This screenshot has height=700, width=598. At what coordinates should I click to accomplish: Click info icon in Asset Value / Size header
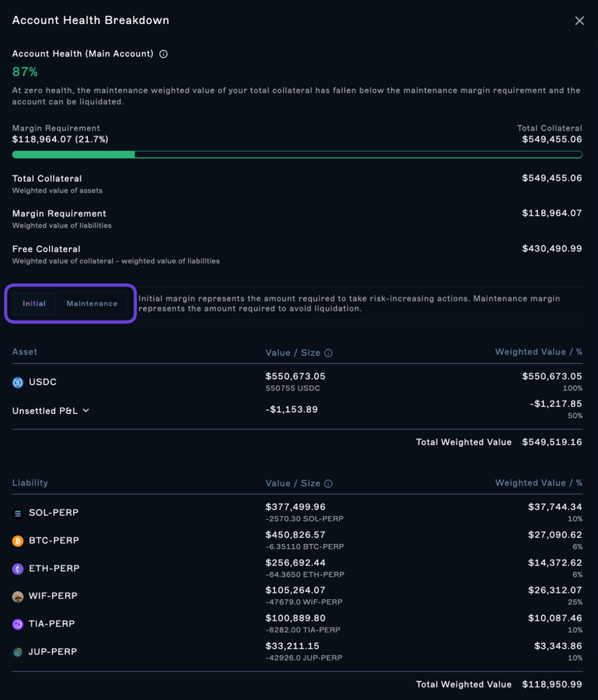click(x=328, y=353)
